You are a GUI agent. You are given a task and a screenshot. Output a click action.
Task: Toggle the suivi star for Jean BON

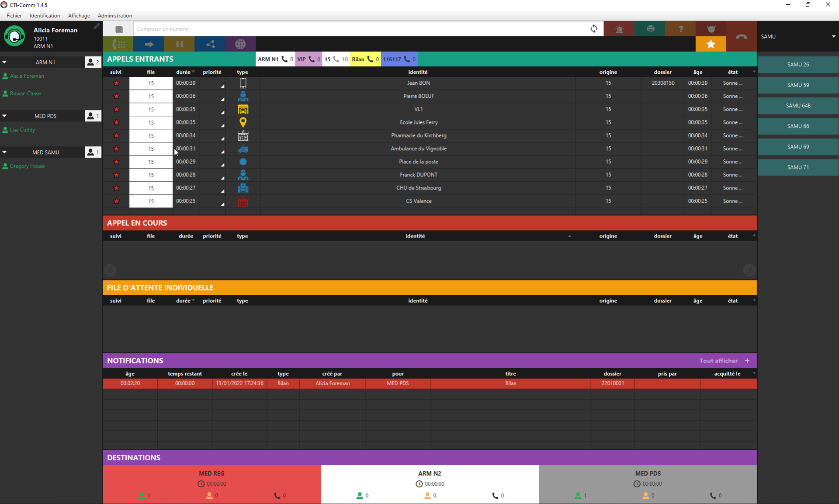pos(116,83)
